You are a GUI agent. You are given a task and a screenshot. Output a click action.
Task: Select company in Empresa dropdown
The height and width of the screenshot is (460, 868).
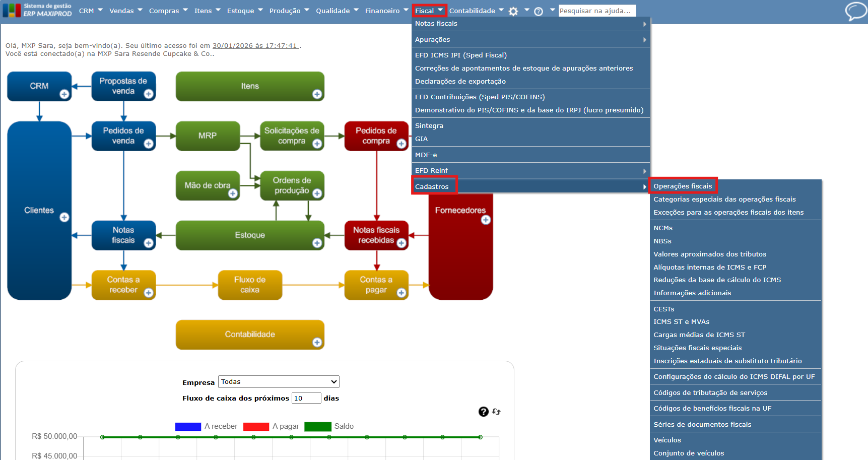pos(279,382)
